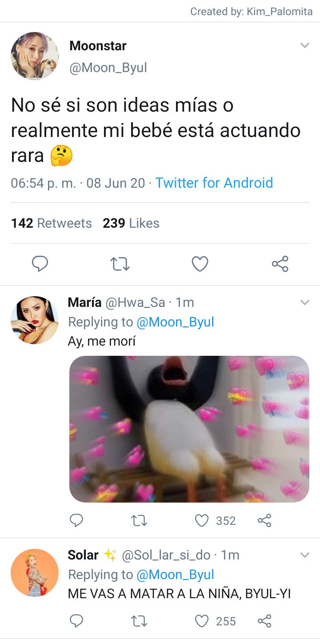View the 239 Likes list

point(131,223)
